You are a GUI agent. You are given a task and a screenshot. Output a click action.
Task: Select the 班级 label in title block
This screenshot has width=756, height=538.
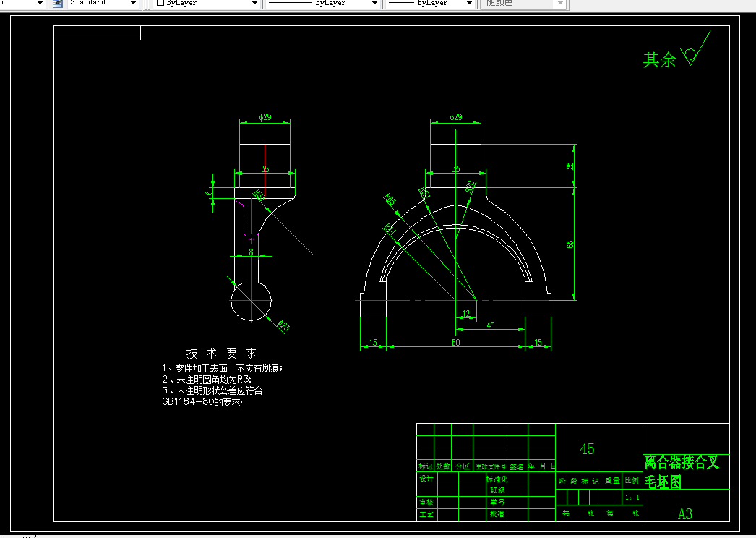tap(497, 490)
